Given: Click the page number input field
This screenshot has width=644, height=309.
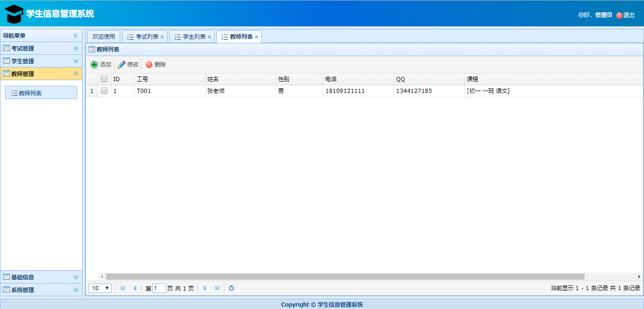Looking at the screenshot, I should [159, 288].
